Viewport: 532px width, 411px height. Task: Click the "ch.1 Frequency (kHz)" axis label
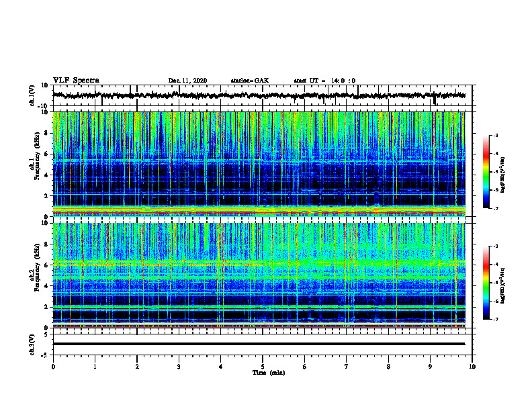36,164
